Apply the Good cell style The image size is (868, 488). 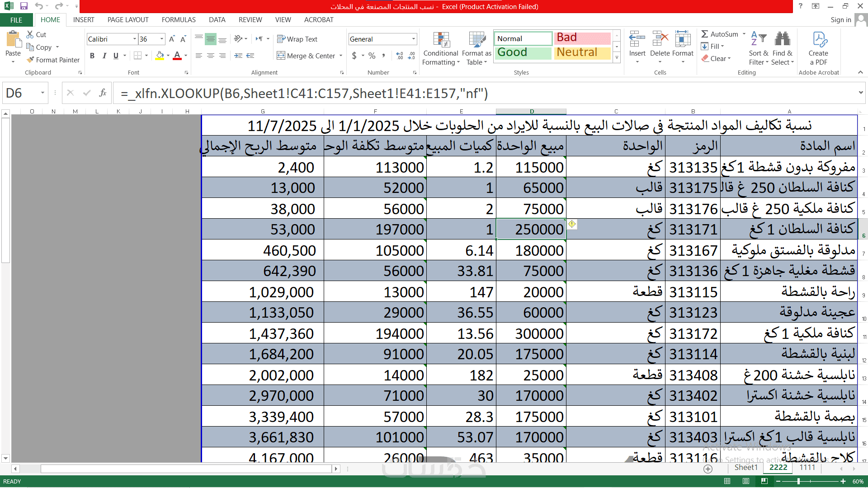tap(523, 52)
